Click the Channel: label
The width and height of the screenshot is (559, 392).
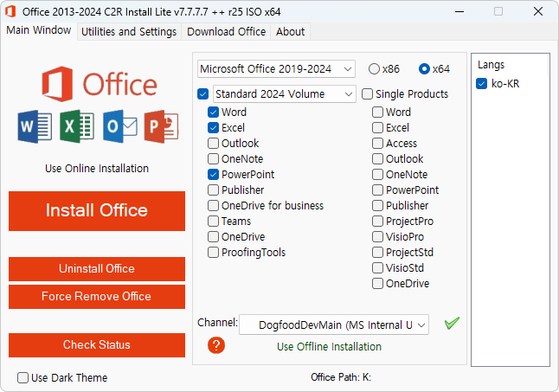pos(217,323)
